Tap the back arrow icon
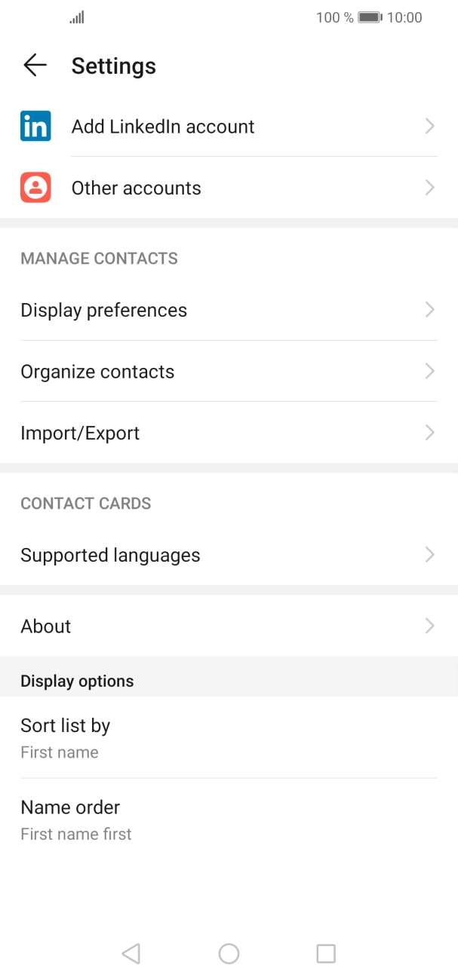The width and height of the screenshot is (458, 980). tap(35, 66)
